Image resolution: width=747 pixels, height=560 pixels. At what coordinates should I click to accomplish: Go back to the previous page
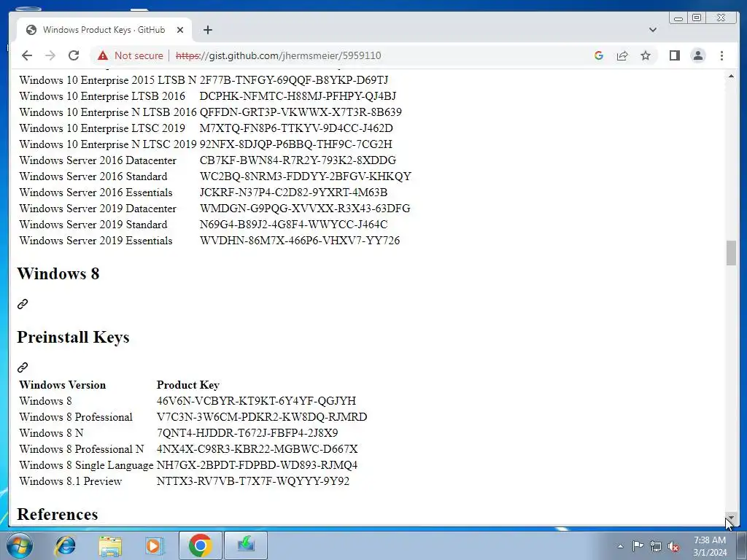point(27,55)
